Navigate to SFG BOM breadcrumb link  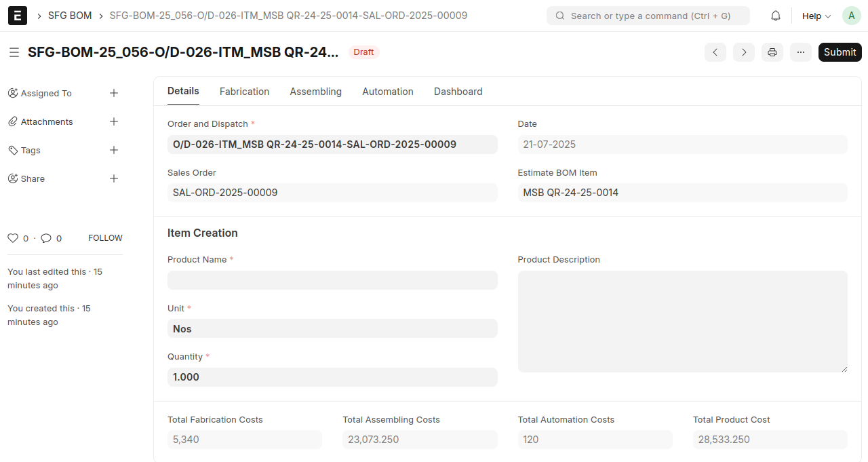[70, 16]
